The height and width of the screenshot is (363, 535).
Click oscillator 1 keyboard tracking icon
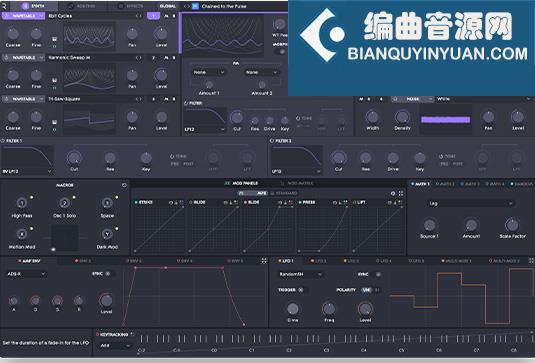click(54, 39)
